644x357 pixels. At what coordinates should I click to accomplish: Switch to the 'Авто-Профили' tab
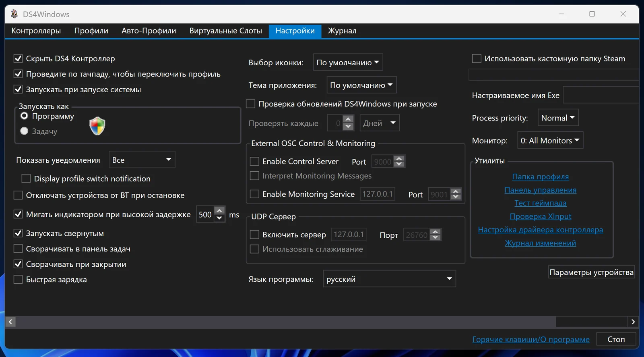[149, 31]
